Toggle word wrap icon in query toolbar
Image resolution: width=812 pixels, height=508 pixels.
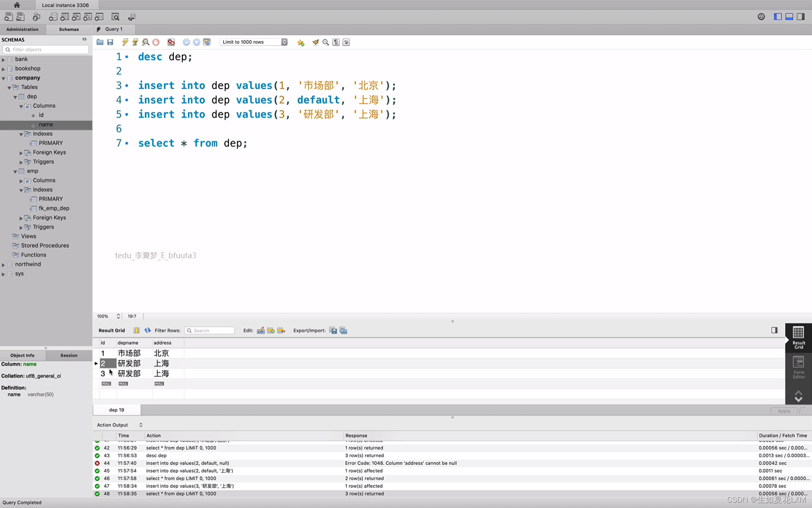tap(346, 42)
